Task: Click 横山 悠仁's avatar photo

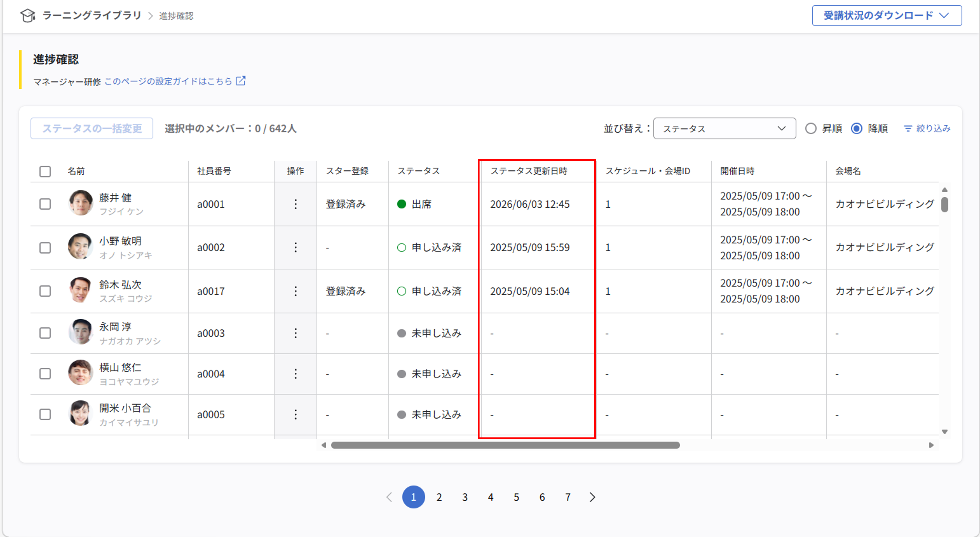Action: point(81,373)
